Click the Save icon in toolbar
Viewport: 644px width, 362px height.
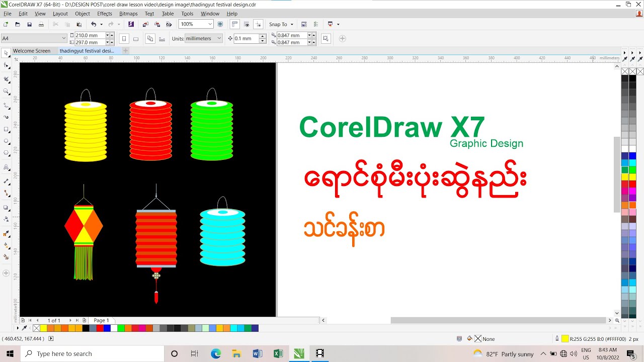pos(29,24)
